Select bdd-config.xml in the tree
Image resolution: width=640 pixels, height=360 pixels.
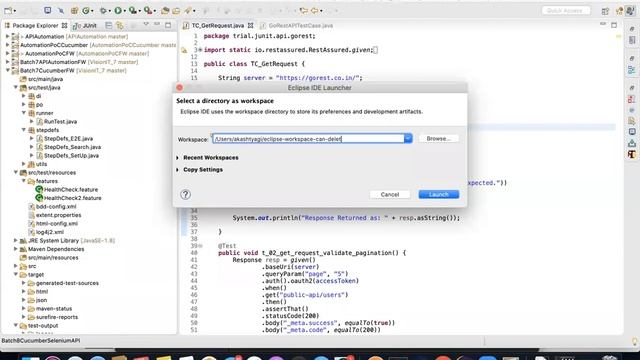(56, 207)
